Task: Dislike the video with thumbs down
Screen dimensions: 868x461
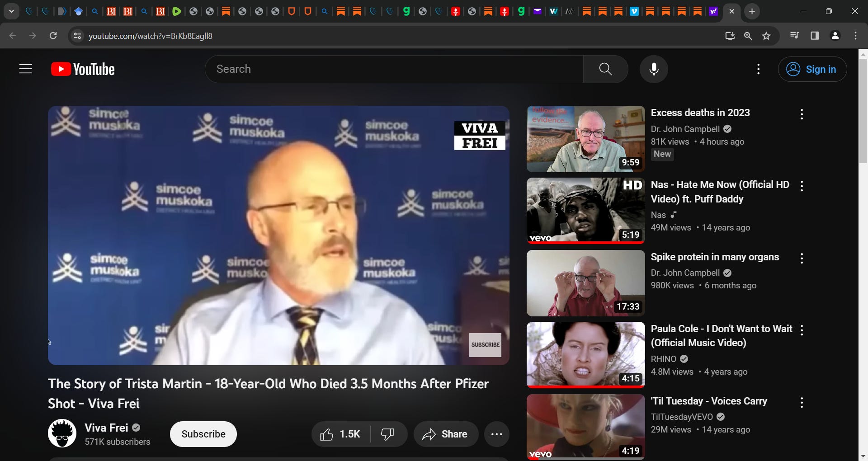Action: tap(389, 434)
